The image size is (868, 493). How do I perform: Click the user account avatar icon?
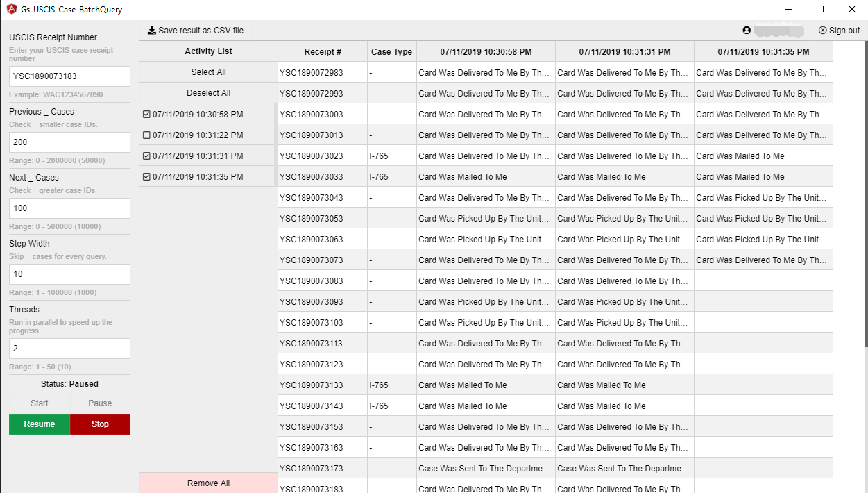pos(747,31)
